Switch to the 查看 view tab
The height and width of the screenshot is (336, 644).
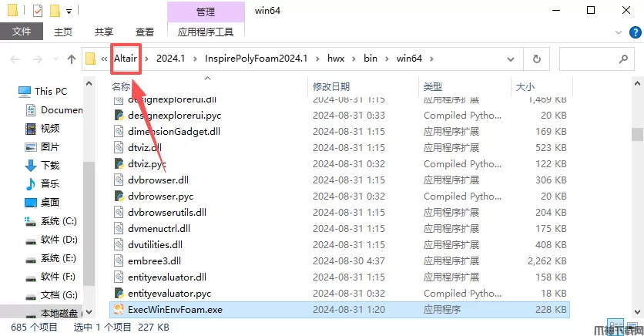[x=145, y=32]
